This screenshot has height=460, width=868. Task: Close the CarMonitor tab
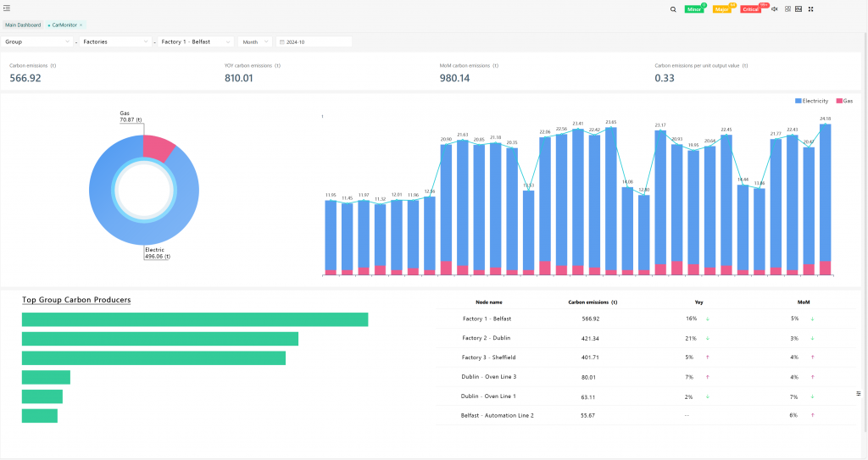(x=81, y=25)
